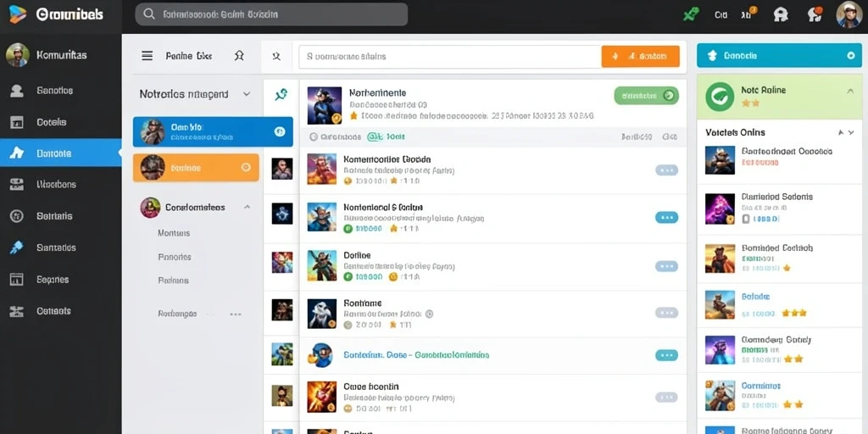Click the top search bar field

[271, 14]
